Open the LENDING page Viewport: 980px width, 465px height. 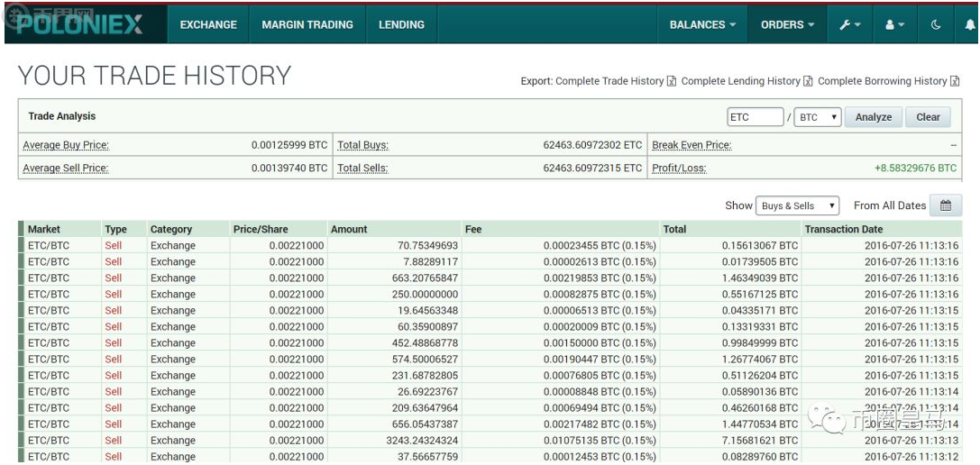401,24
